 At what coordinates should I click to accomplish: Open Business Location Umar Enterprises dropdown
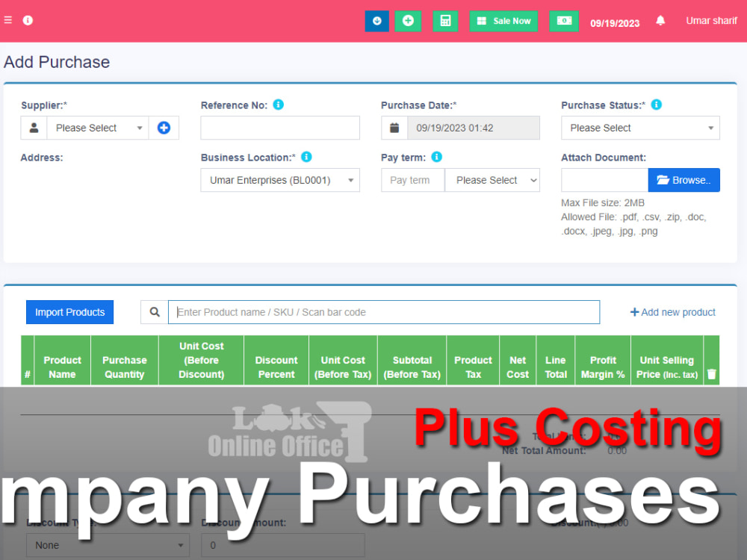(280, 180)
